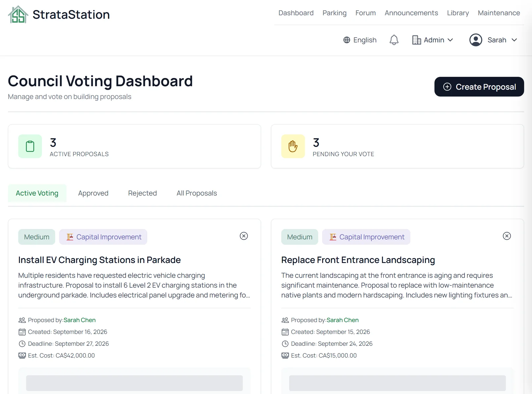Image resolution: width=532 pixels, height=394 pixels.
Task: Open the English language selector
Action: pyautogui.click(x=360, y=40)
